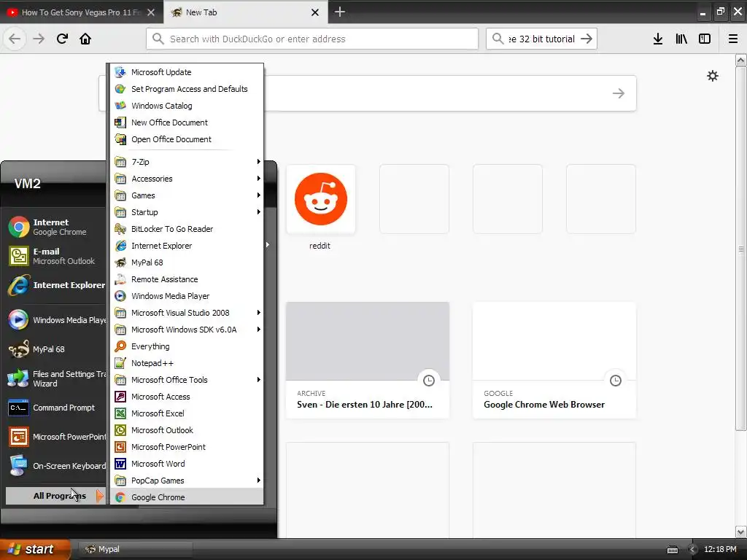Open a new tab with plus button
The image size is (747, 560).
click(340, 12)
